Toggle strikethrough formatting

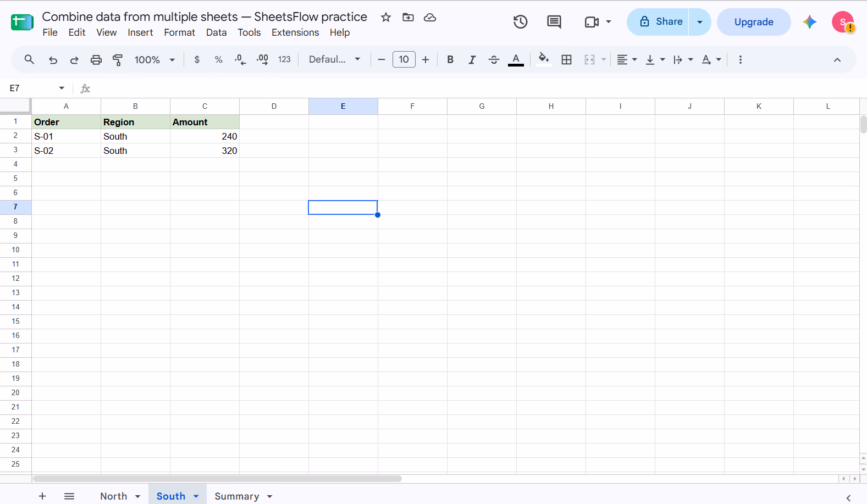494,59
